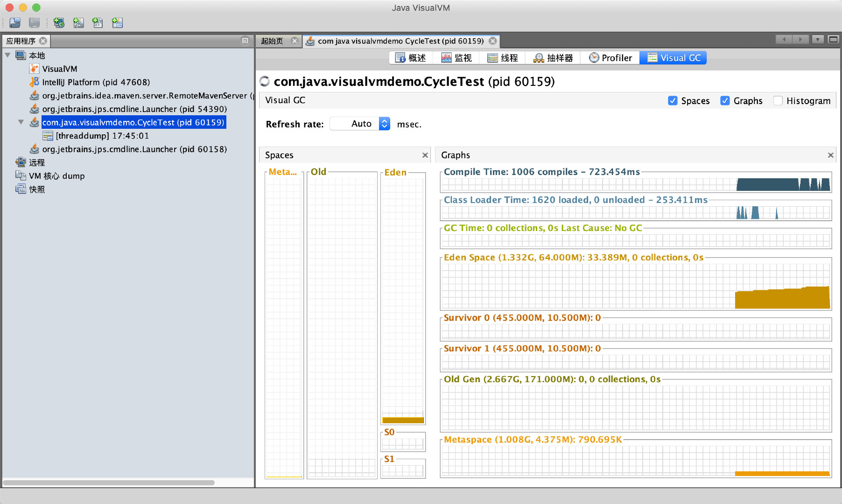
Task: Select the Visual GC tab
Action: click(x=673, y=58)
